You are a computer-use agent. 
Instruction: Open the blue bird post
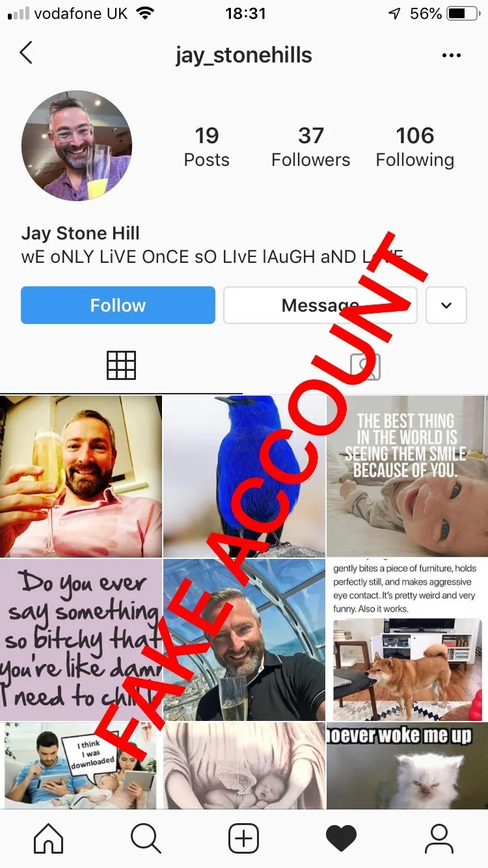click(244, 476)
